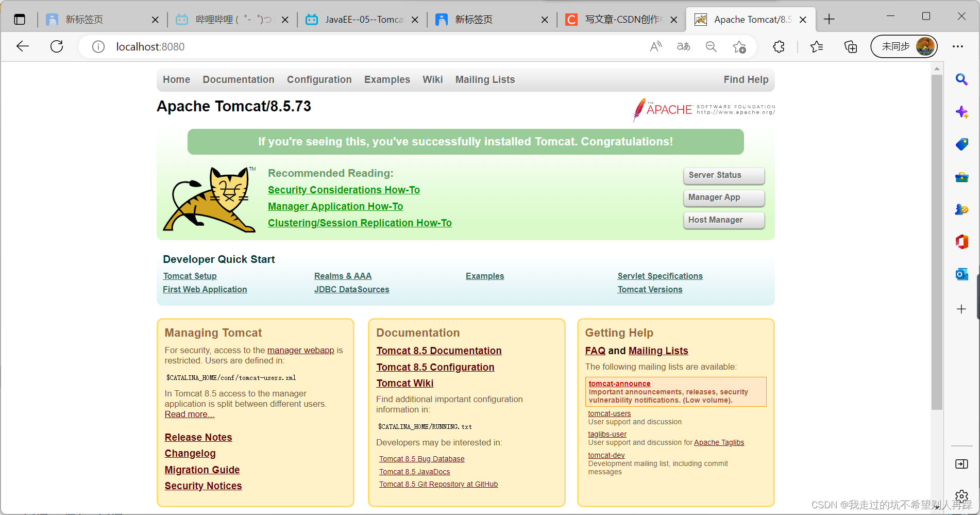980x515 pixels.
Task: Open Find Help in nav bar
Action: click(x=746, y=79)
